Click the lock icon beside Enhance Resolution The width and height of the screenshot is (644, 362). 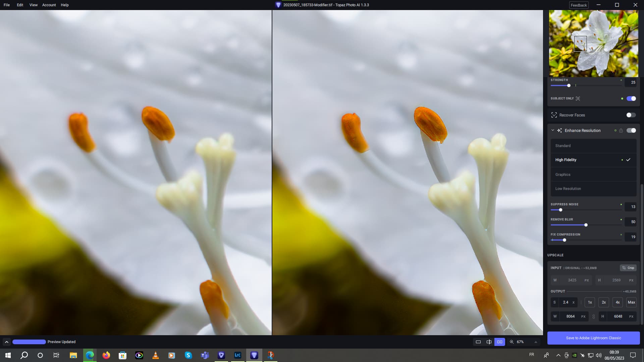pos(621,130)
